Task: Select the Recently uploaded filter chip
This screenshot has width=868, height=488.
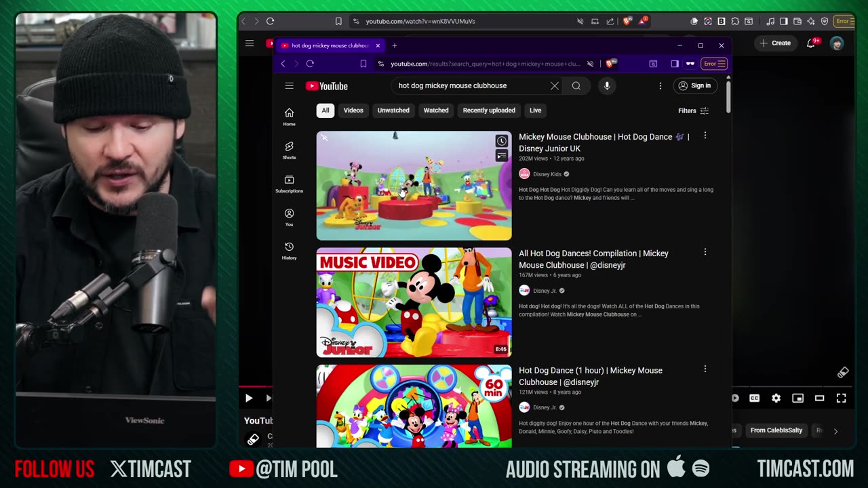Action: coord(489,110)
